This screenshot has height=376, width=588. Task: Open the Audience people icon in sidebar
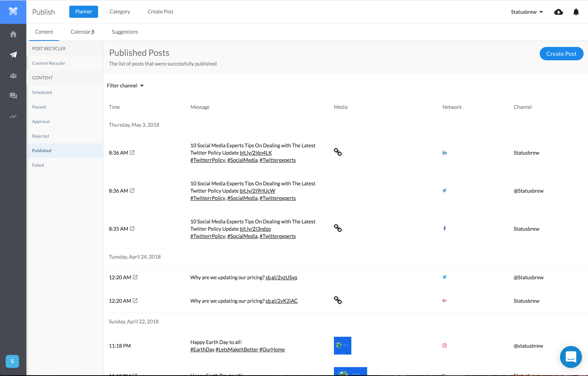pyautogui.click(x=13, y=76)
